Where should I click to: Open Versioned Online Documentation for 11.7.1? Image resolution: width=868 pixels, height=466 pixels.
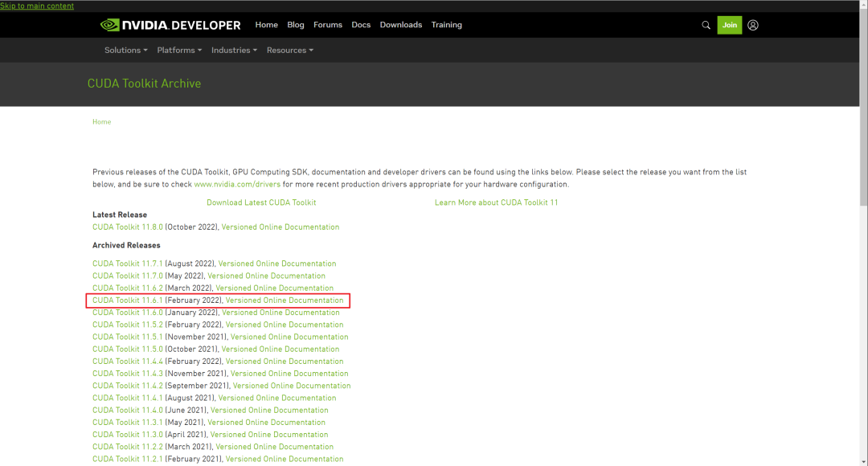[276, 264]
